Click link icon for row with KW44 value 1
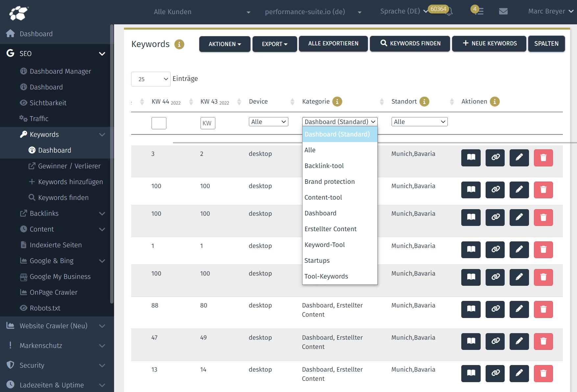 [495, 250]
